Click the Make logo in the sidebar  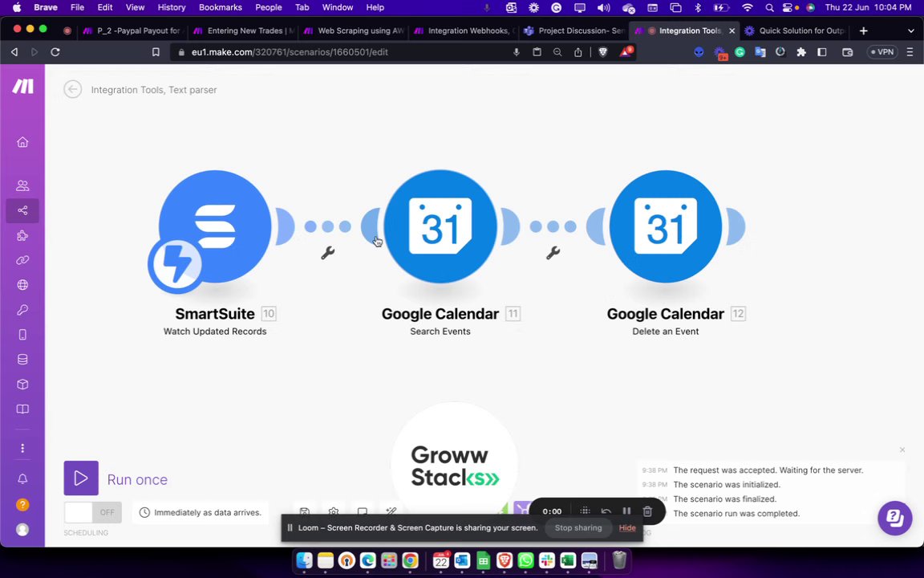point(23,87)
